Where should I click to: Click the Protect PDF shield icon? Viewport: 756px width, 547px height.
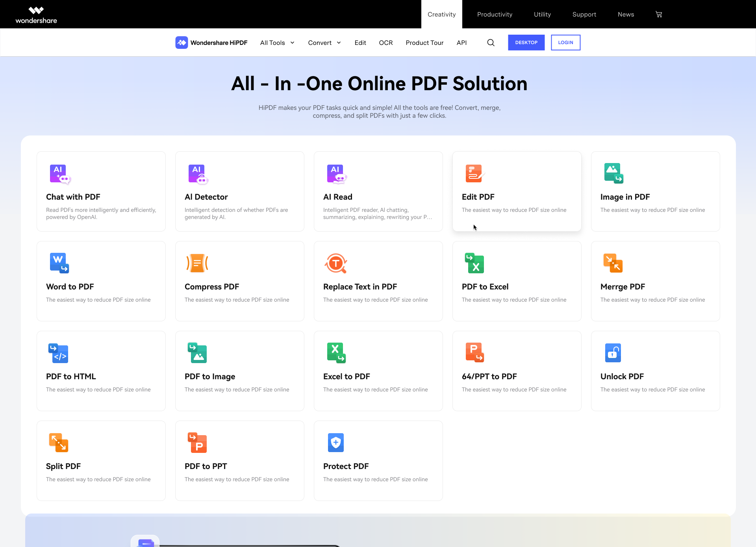336,443
